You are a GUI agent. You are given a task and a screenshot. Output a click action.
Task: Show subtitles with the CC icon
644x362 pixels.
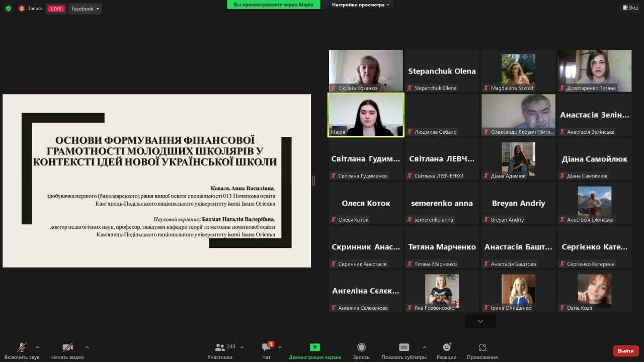click(404, 347)
